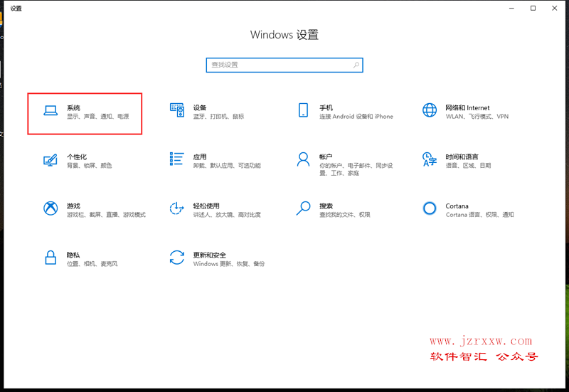Image resolution: width=569 pixels, height=392 pixels.
Task: Click the Cortana category title
Action: (457, 206)
